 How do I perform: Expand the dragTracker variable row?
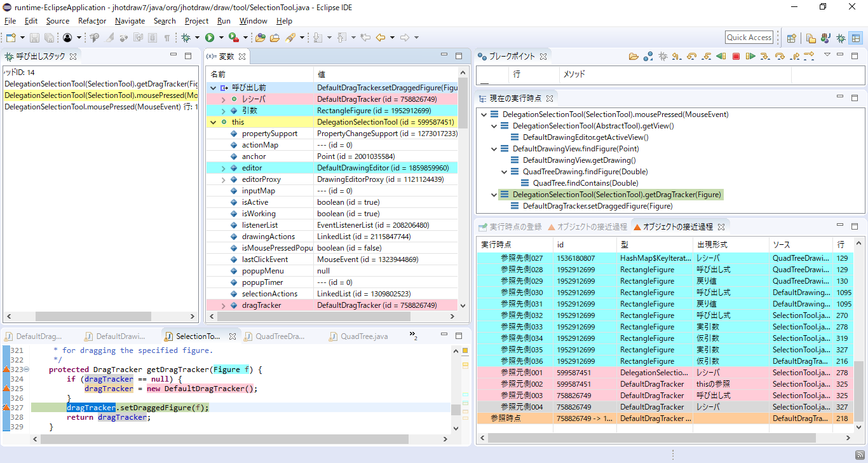[x=223, y=305]
